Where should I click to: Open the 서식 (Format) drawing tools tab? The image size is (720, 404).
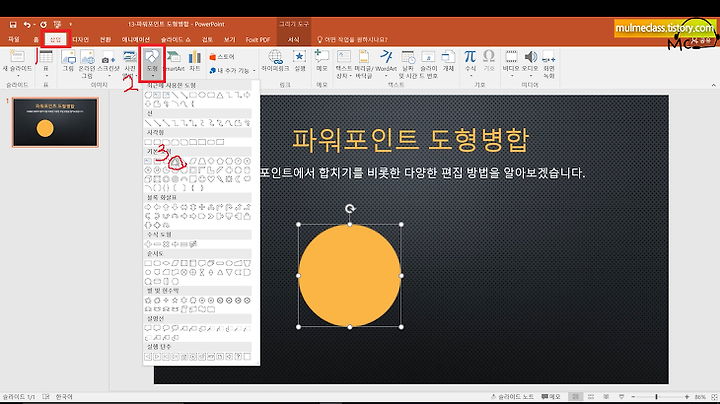click(x=293, y=39)
